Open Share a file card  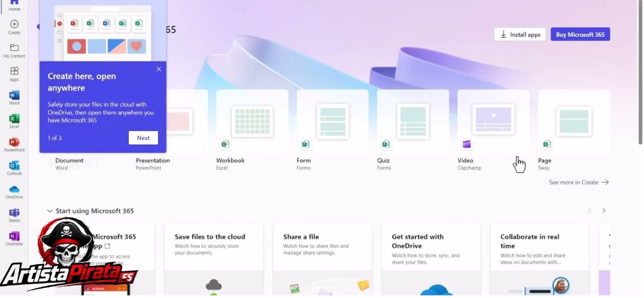[x=323, y=259]
